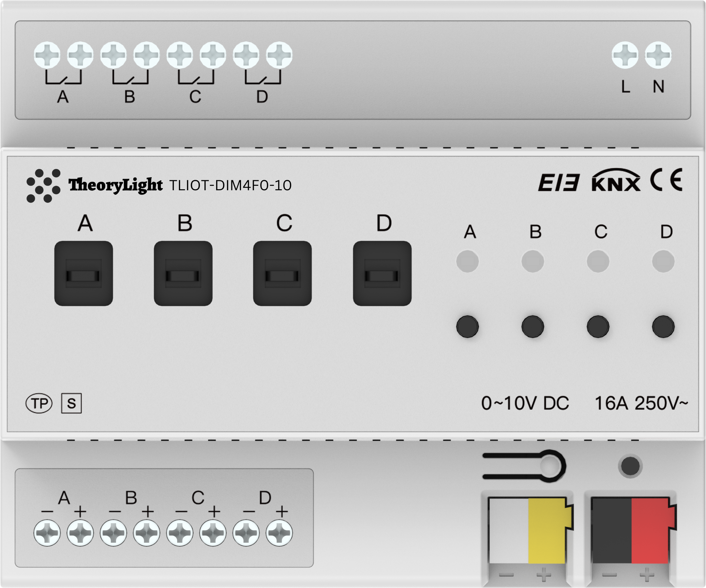
Task: Click the L mains screw terminal
Action: (625, 55)
